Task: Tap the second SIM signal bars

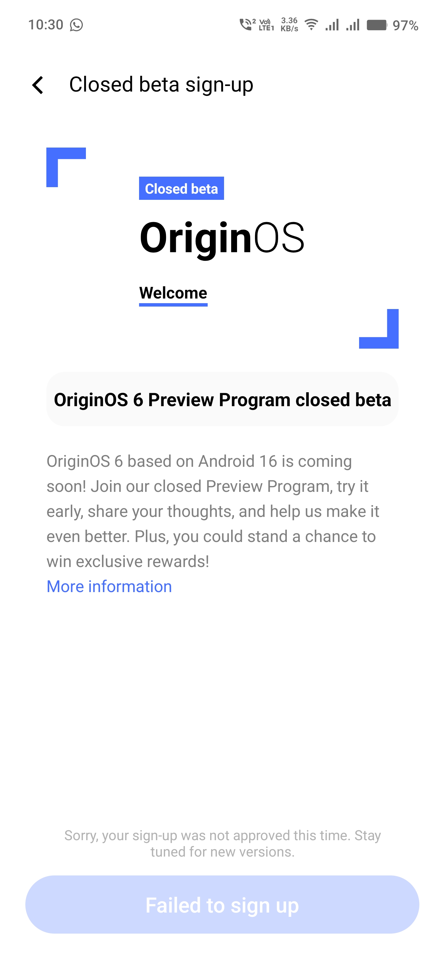Action: pos(353,25)
